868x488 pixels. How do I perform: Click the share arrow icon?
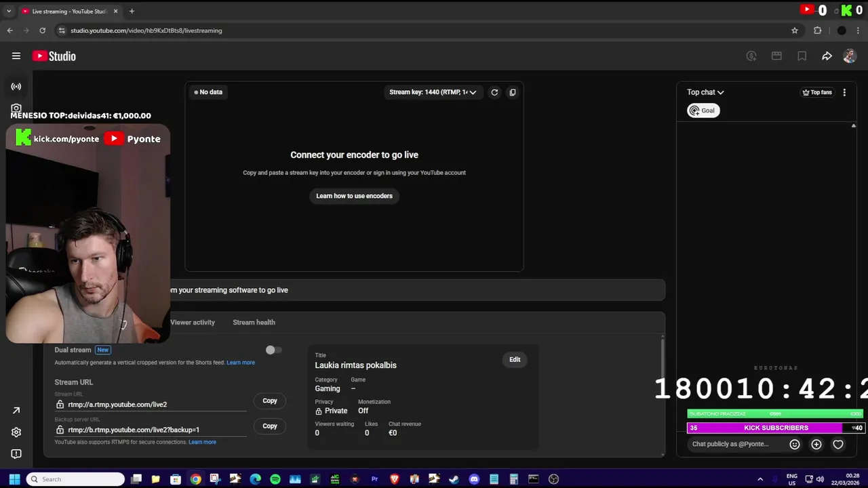coord(827,56)
